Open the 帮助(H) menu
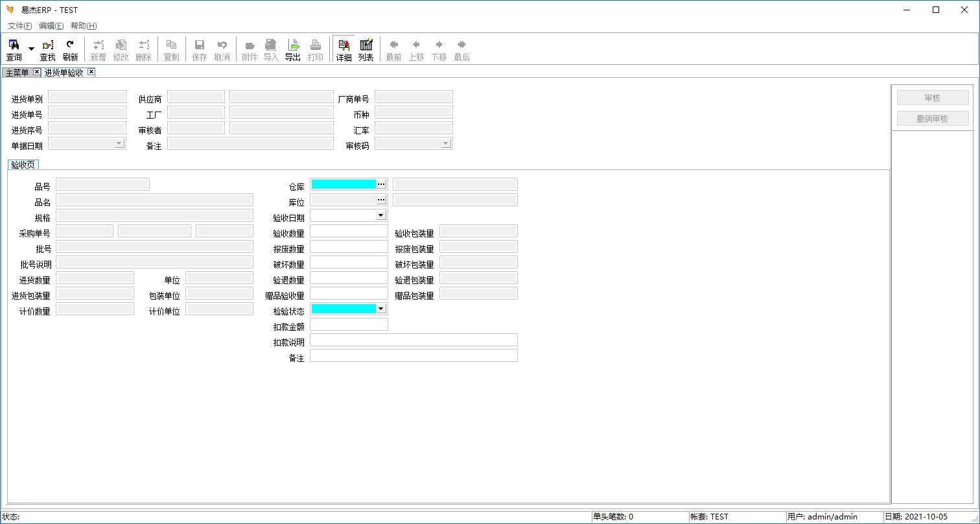The width and height of the screenshot is (980, 524). coord(84,26)
